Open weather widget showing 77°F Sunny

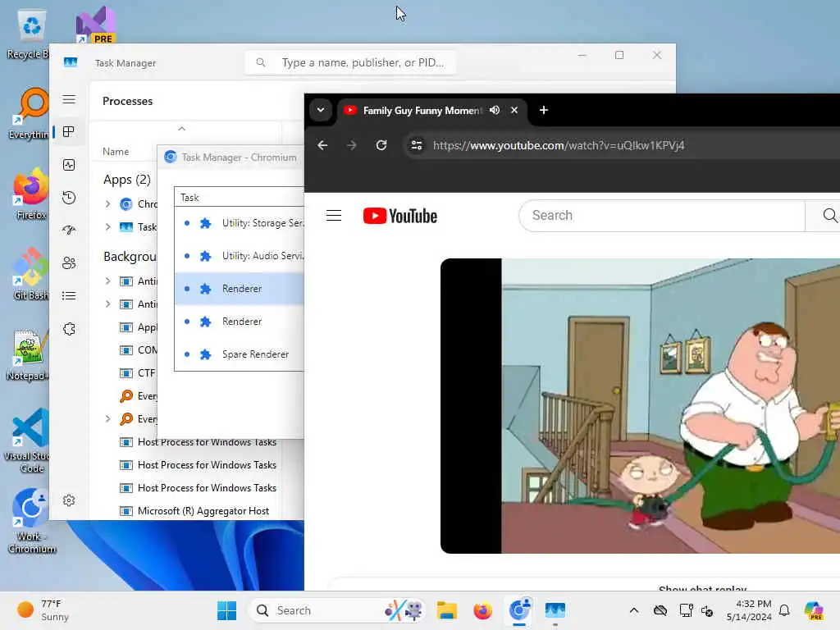pos(43,610)
